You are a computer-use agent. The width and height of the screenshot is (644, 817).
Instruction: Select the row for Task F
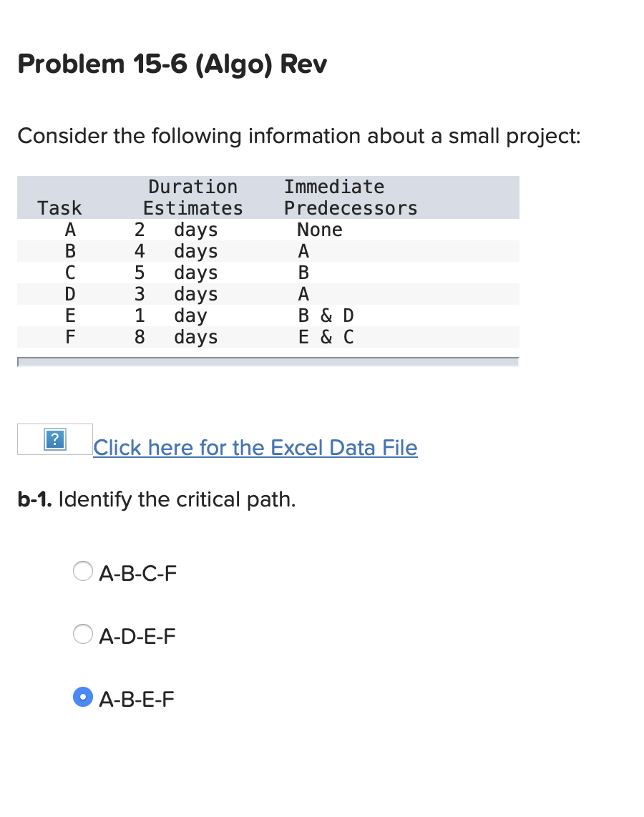(215, 337)
